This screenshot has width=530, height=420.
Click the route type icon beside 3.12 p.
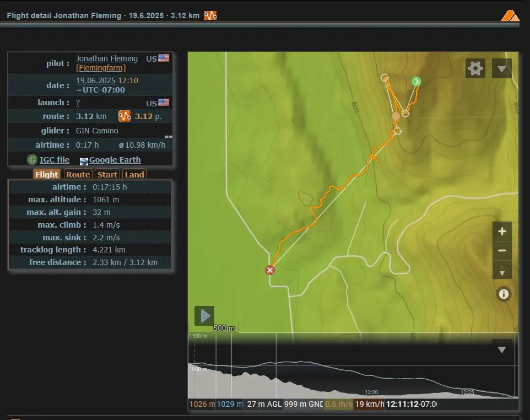[125, 116]
